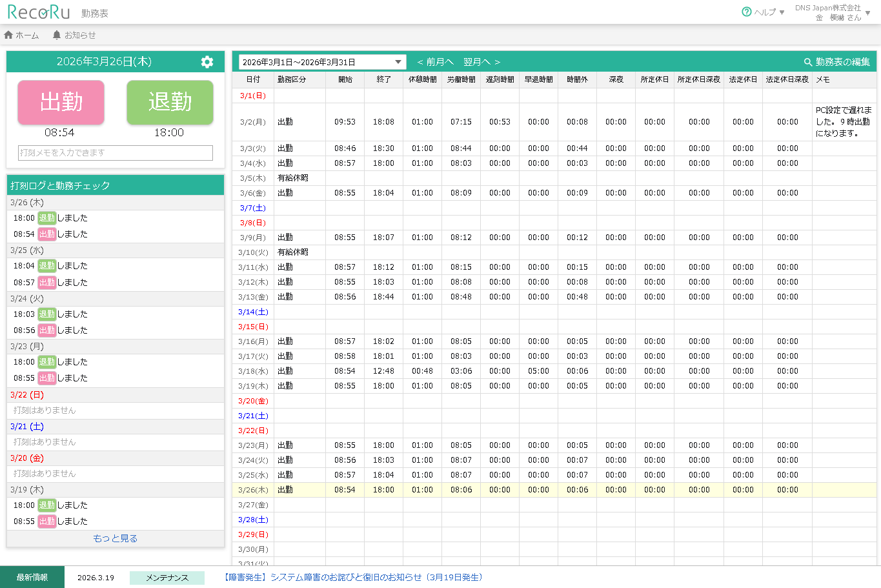Click the notifications bell icon
The image size is (881, 588).
[57, 35]
